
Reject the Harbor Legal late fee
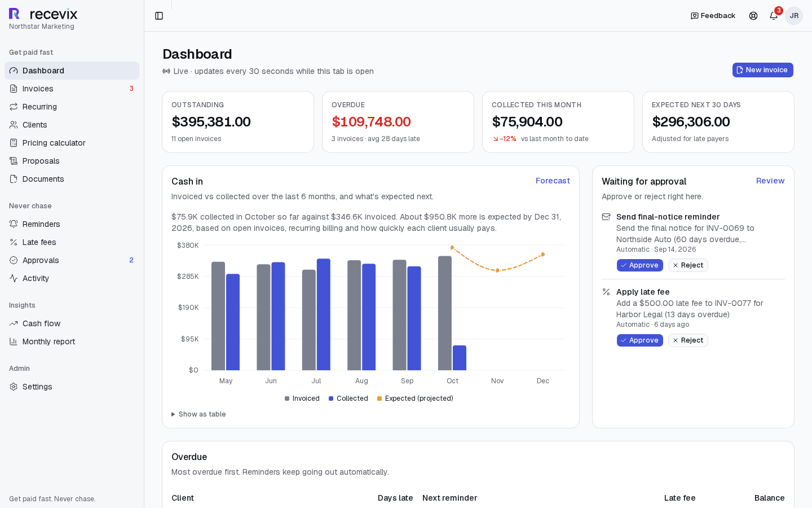(x=688, y=340)
